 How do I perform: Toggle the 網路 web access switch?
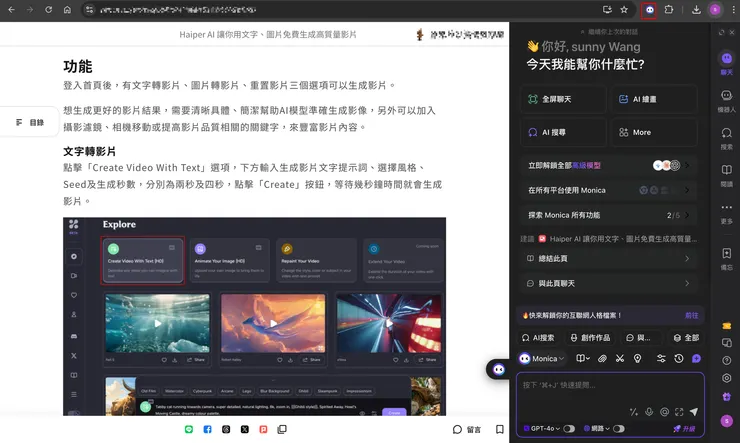(619, 428)
